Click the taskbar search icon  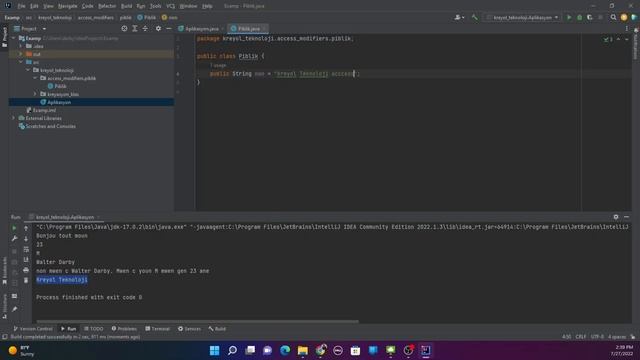(x=232, y=350)
